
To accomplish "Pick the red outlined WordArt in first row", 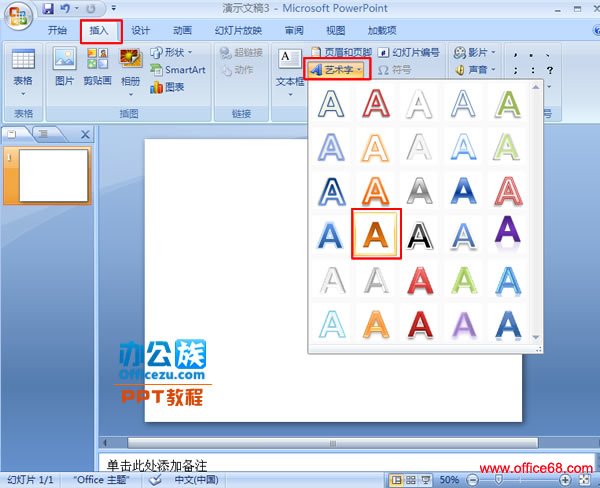I will (x=376, y=103).
